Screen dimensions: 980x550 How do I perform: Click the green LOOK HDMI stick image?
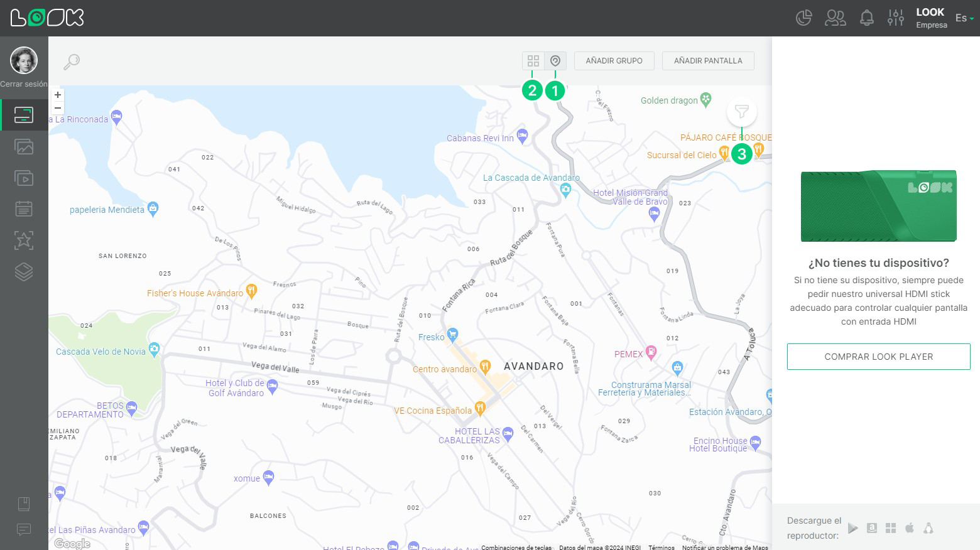[x=879, y=206]
